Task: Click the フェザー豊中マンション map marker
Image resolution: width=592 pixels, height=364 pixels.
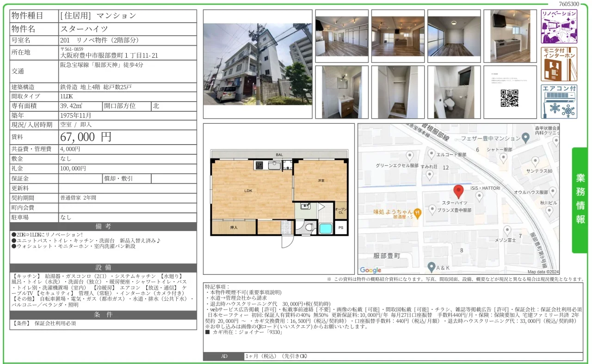Action: 524,138
